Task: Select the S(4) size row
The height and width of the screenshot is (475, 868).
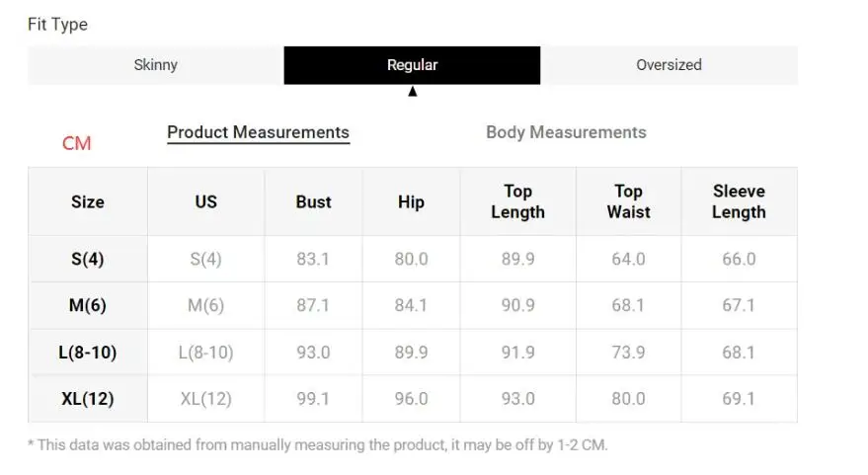Action: [x=413, y=259]
